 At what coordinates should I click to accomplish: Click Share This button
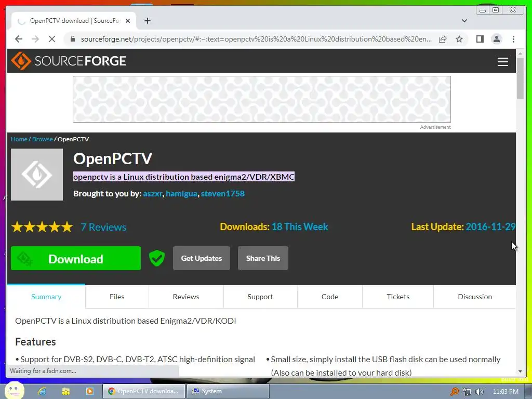[x=263, y=258]
